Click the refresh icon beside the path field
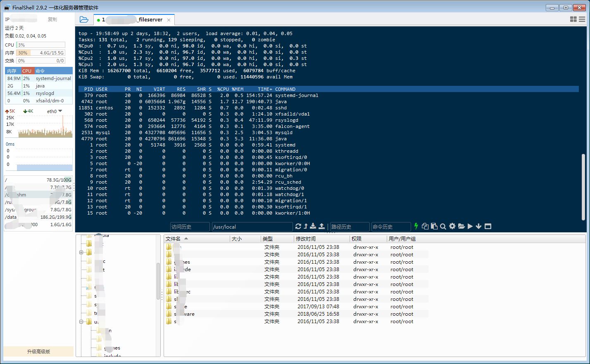Screen dimensions: 590x364 (298, 226)
